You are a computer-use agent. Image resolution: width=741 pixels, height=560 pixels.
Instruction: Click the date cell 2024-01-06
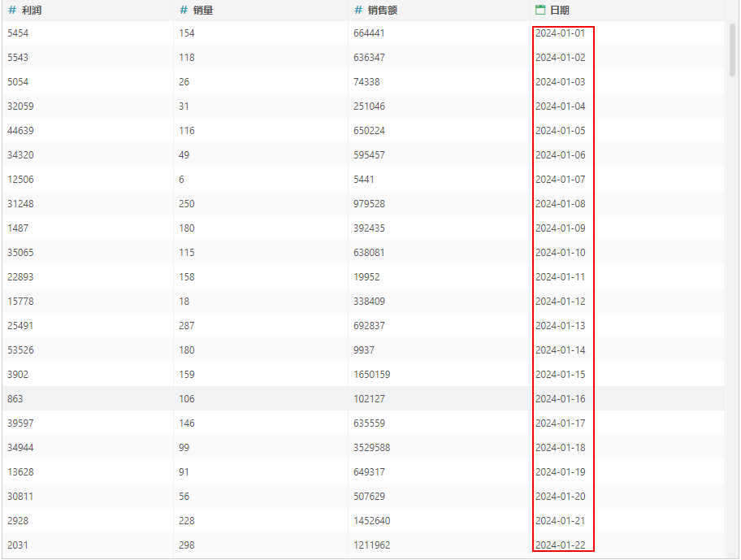pyautogui.click(x=561, y=155)
